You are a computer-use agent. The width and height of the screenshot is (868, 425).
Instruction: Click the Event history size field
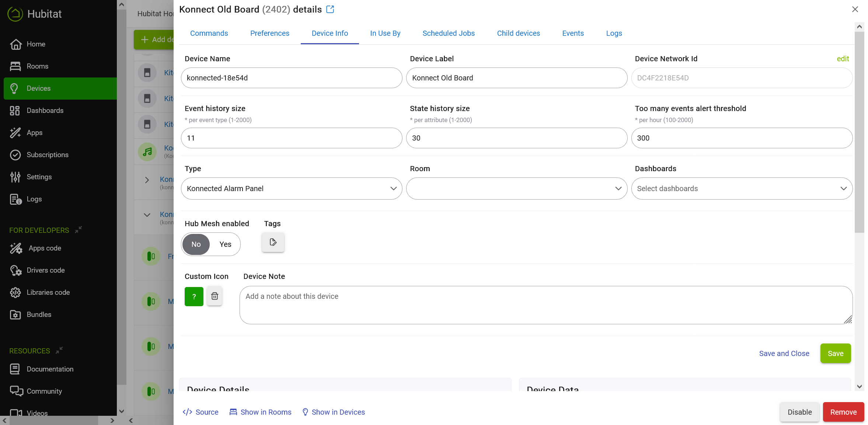click(292, 138)
